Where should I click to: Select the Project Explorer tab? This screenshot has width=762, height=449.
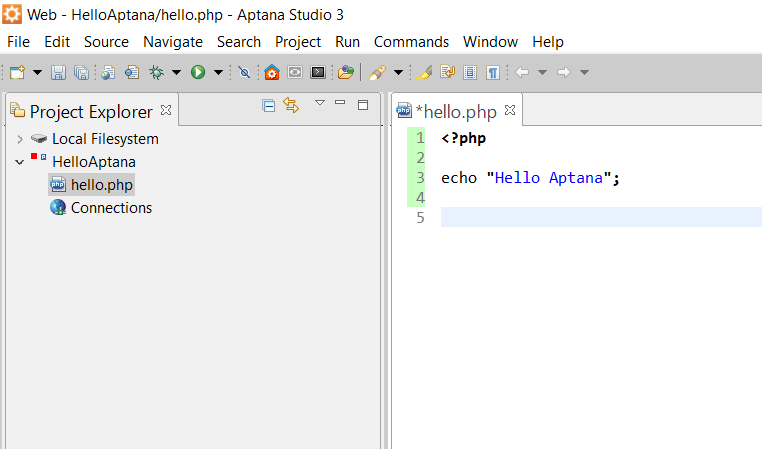(91, 112)
